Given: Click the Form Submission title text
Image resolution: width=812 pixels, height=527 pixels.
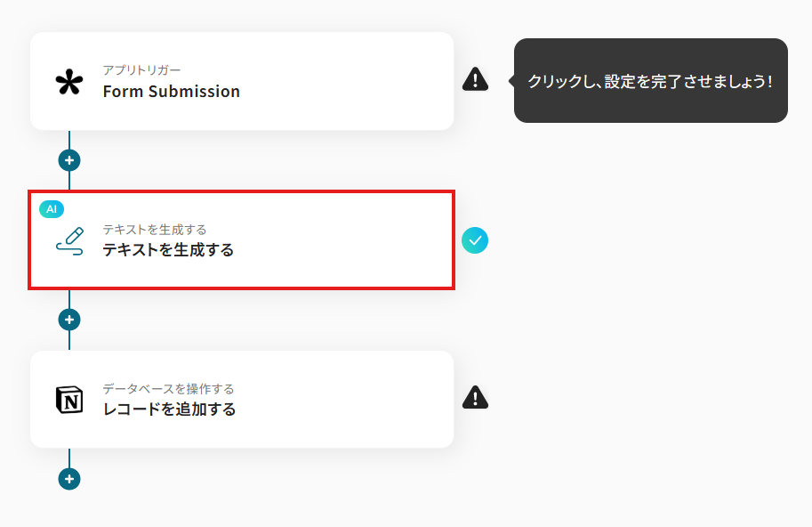Looking at the screenshot, I should (171, 92).
